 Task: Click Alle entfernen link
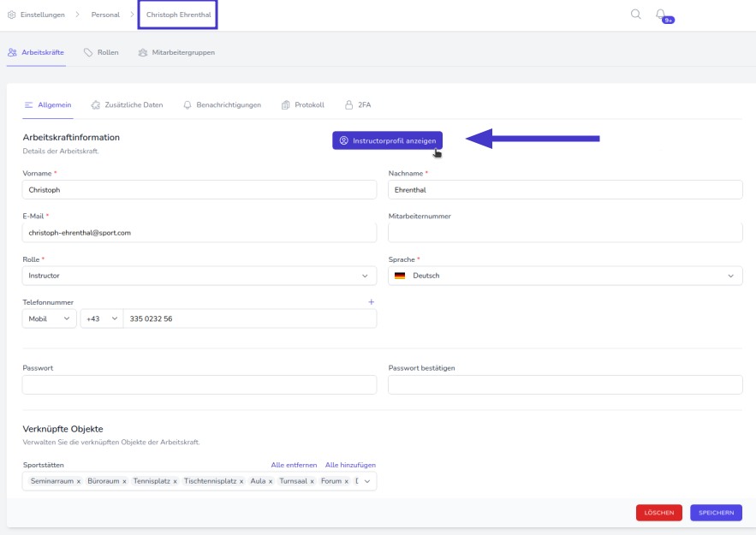click(295, 465)
